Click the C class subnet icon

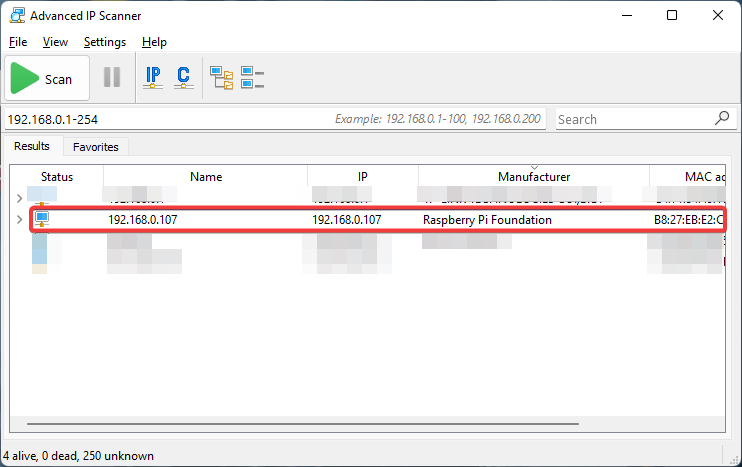pos(184,78)
